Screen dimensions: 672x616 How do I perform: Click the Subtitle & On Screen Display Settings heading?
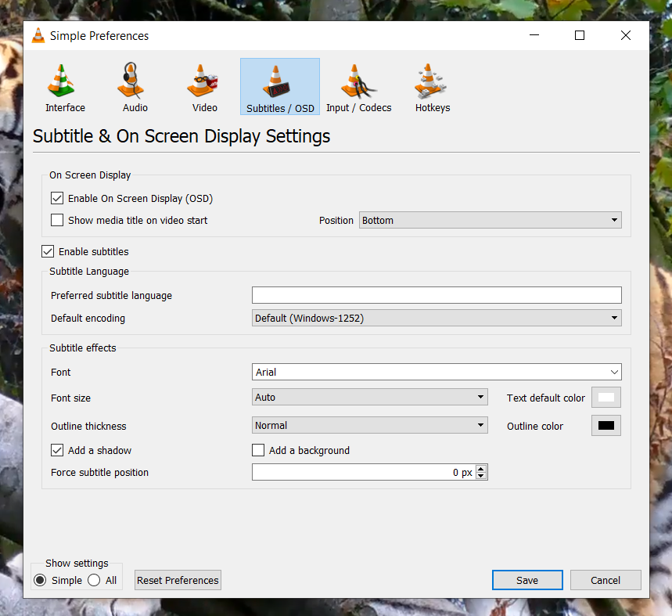pyautogui.click(x=181, y=136)
